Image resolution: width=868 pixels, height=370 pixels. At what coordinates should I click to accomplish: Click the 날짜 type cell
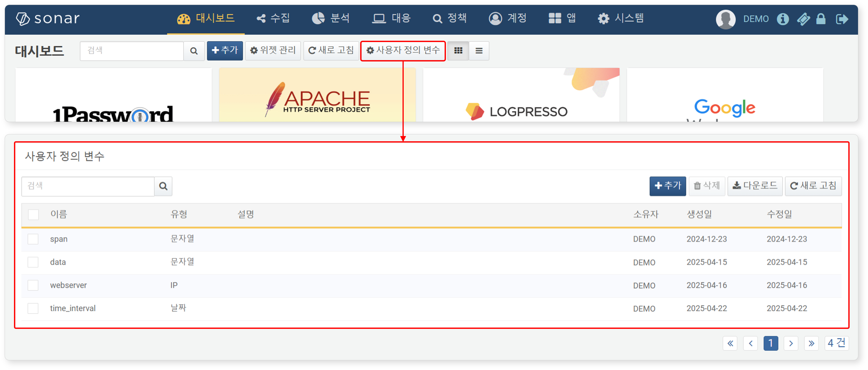pyautogui.click(x=178, y=308)
